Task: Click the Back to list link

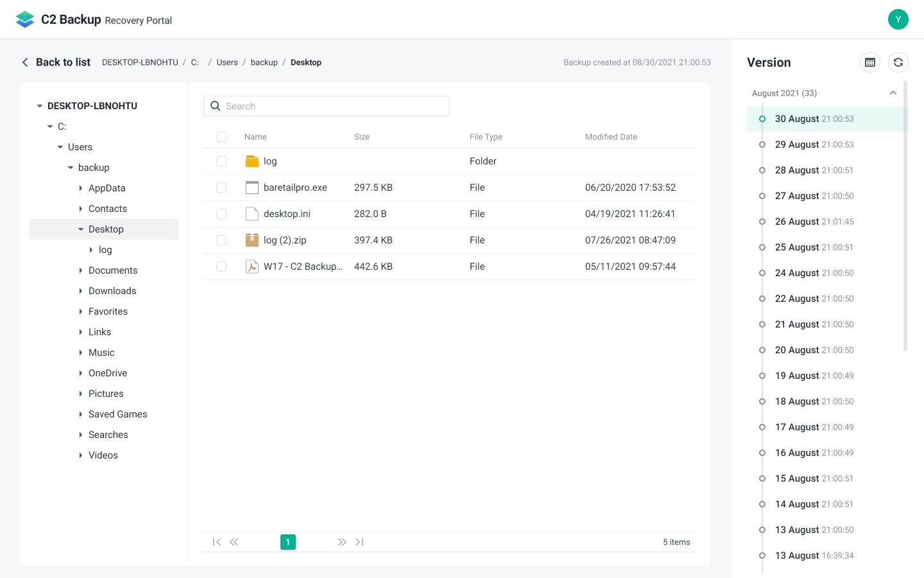Action: [56, 62]
